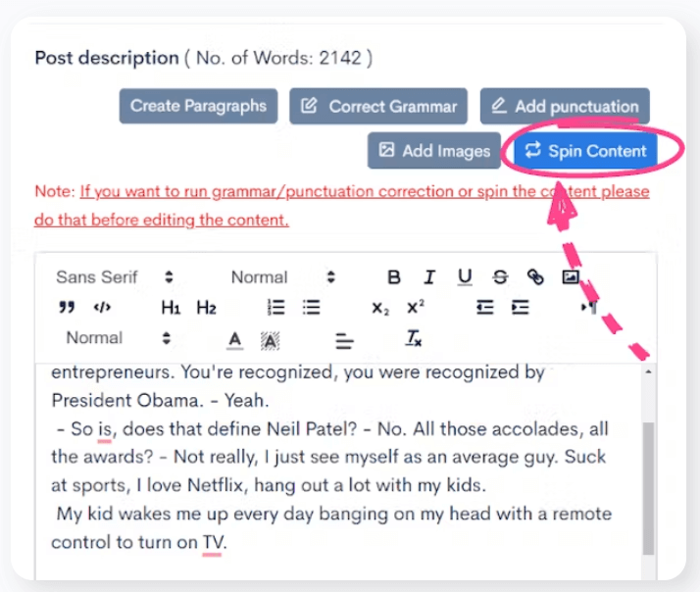Toggle italic text formatting

[x=428, y=277]
